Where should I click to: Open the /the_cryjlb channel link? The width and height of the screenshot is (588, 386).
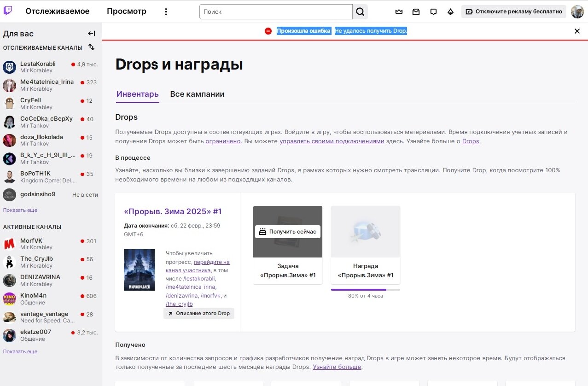(179, 304)
